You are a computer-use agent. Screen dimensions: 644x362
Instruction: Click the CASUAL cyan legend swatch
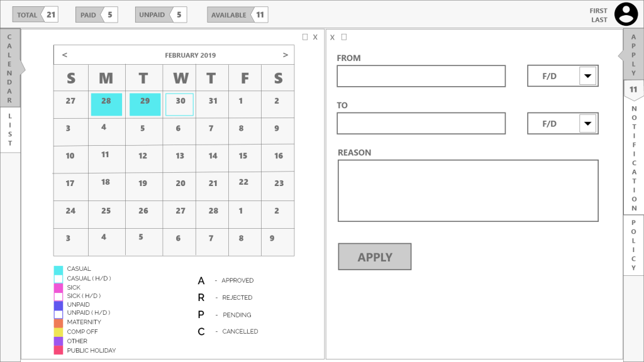click(x=58, y=270)
